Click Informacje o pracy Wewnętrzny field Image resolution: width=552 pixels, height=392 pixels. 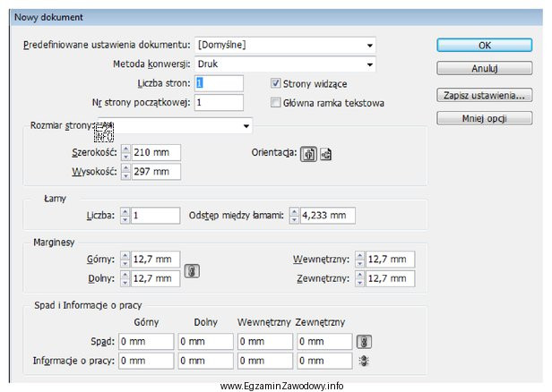pos(265,361)
